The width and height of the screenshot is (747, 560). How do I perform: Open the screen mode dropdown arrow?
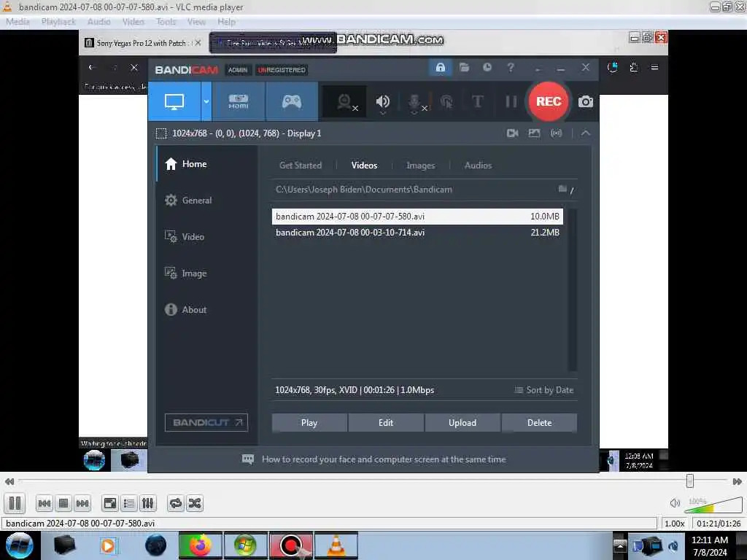(x=206, y=101)
